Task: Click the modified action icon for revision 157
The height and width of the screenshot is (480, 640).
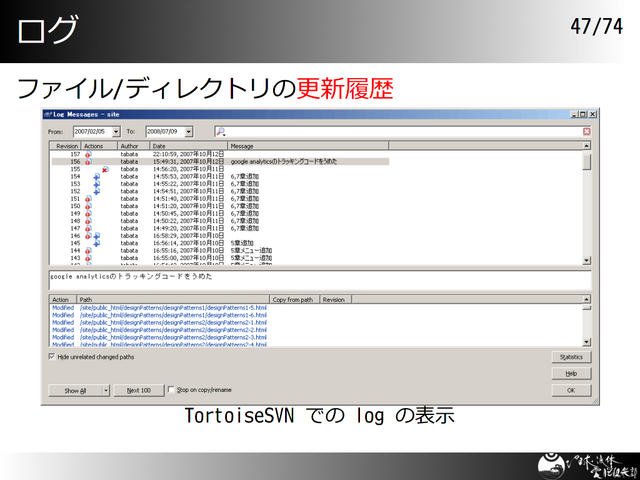Action: tap(88, 154)
